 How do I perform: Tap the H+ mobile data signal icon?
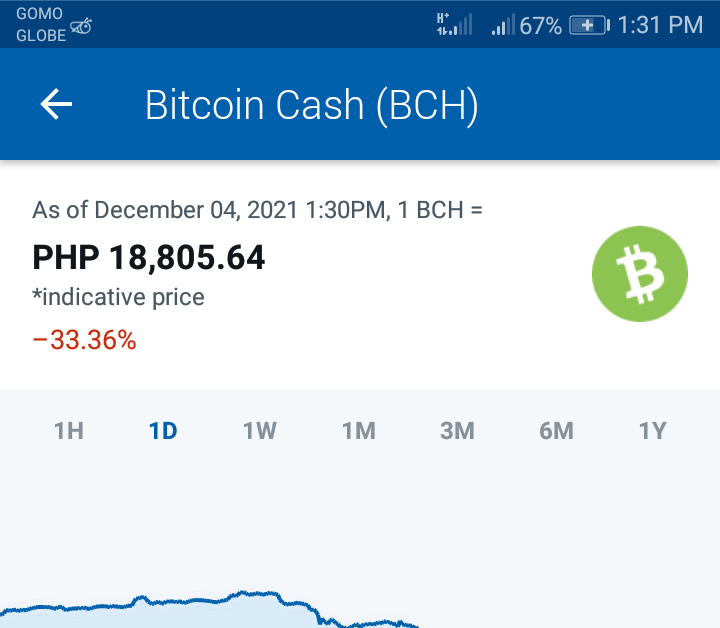[454, 24]
